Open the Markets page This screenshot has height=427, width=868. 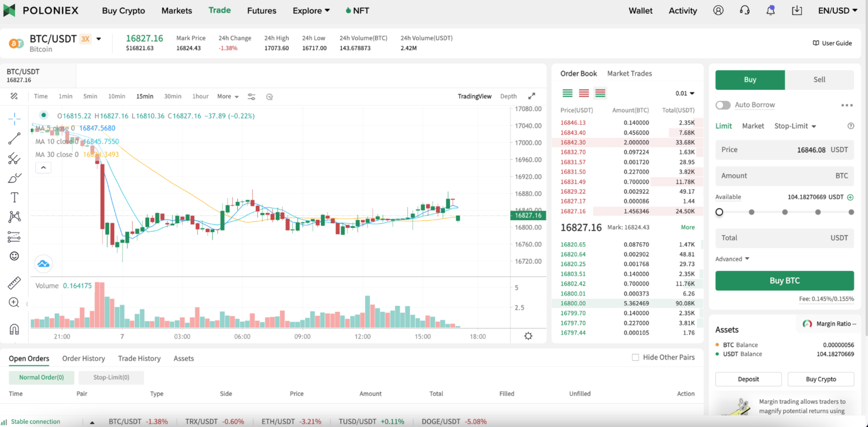[177, 10]
